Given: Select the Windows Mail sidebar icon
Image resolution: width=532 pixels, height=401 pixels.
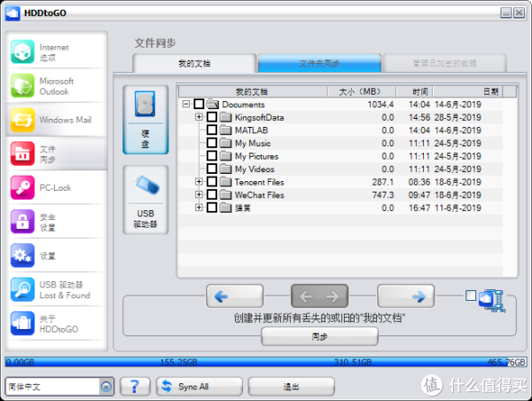Looking at the screenshot, I should click(x=22, y=120).
